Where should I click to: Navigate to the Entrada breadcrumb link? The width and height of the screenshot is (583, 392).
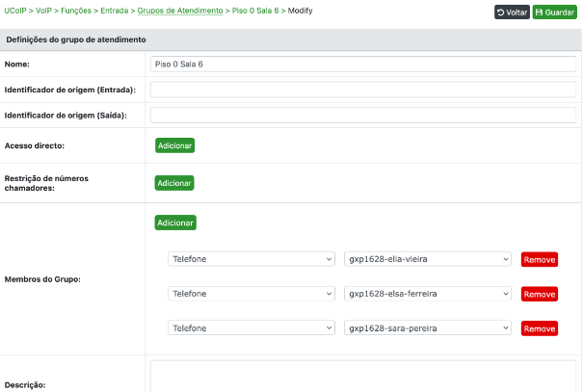pos(114,11)
